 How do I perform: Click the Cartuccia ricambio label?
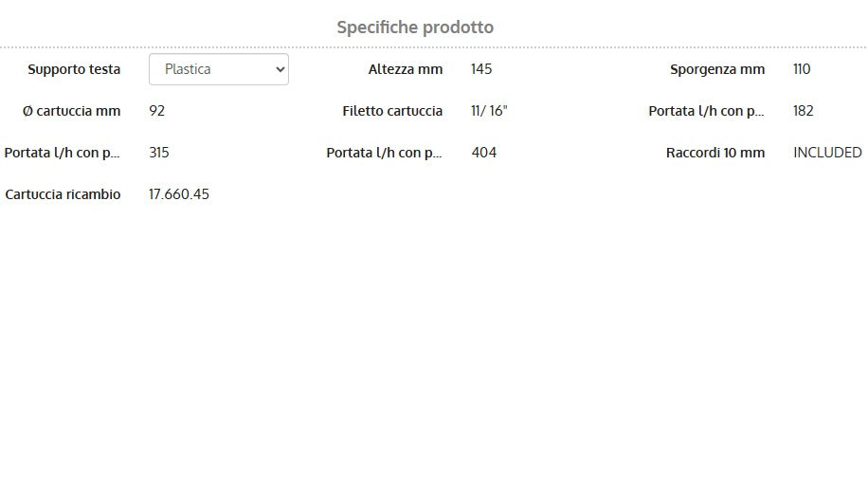point(63,194)
